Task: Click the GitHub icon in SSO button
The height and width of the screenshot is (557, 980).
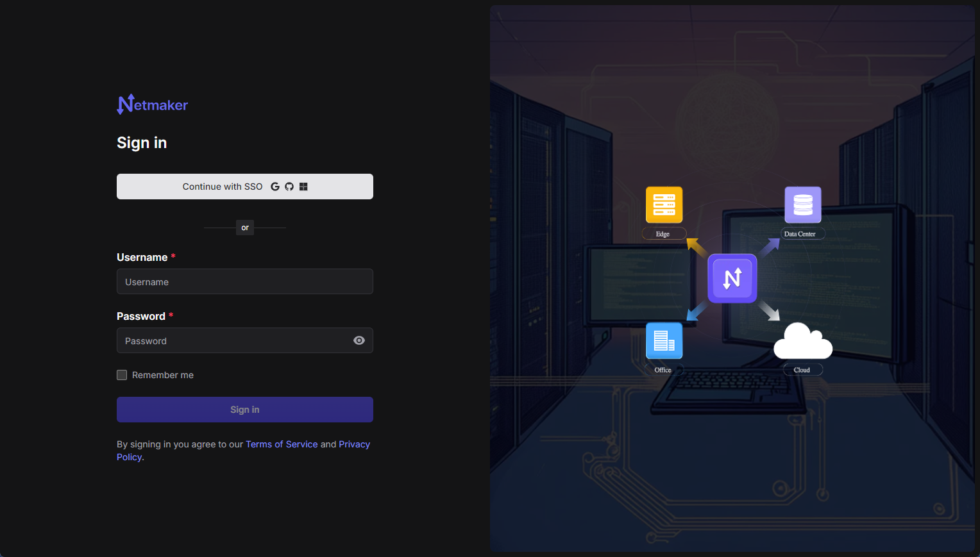Action: (289, 187)
